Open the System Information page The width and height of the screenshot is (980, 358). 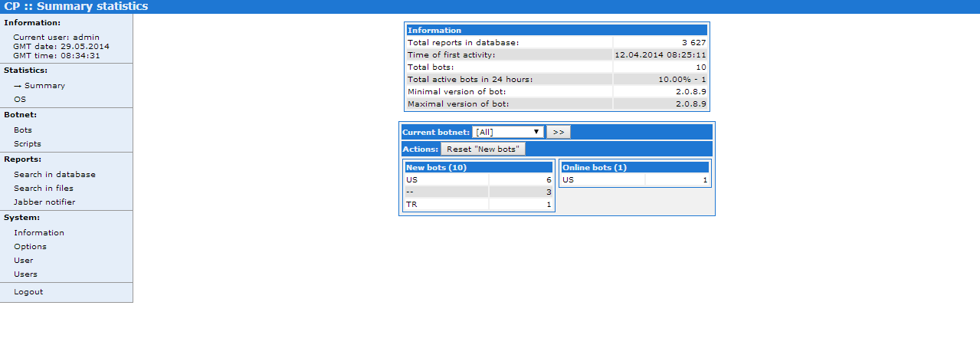[39, 233]
